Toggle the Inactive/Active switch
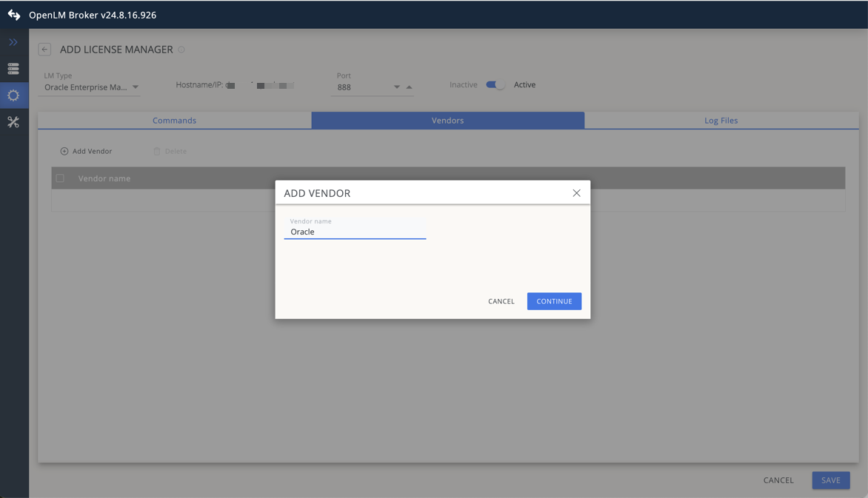 coord(495,85)
